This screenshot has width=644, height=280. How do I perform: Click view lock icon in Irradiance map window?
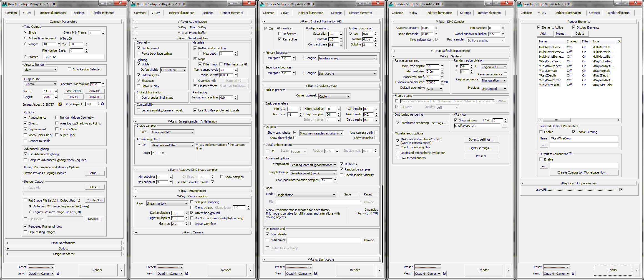point(315,273)
